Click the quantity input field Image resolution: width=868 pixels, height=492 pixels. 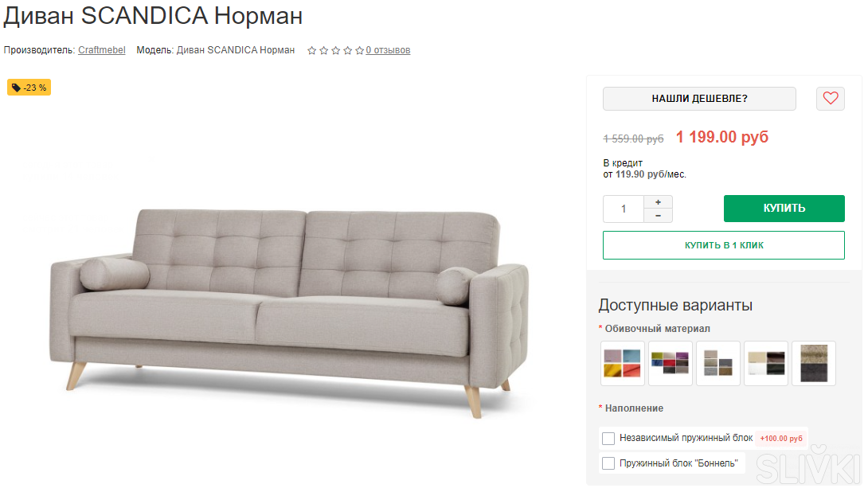(x=624, y=209)
